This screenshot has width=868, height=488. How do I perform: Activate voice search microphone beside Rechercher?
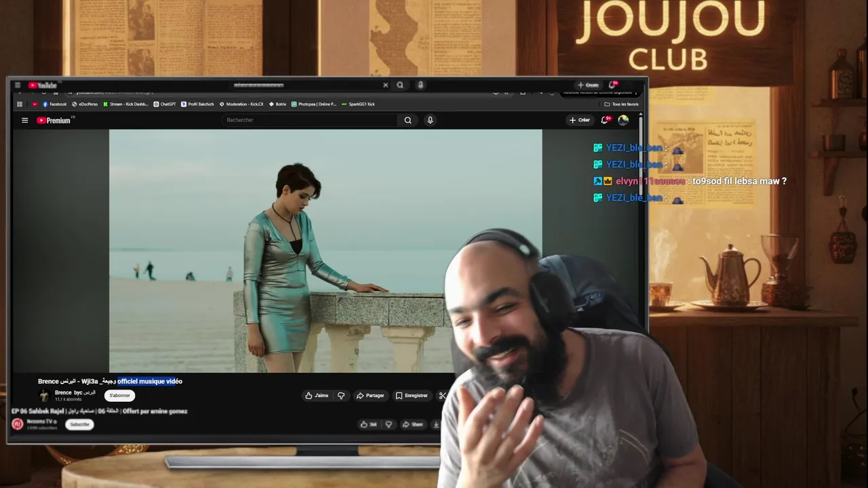(x=430, y=120)
